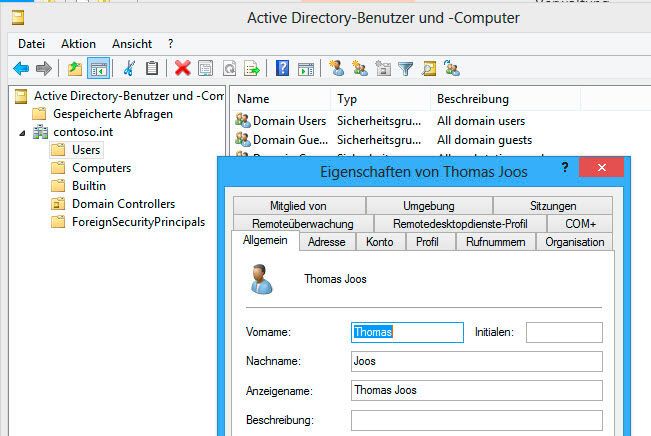Switch to the Adresse tab
Image resolution: width=651 pixels, height=436 pixels.
(327, 242)
